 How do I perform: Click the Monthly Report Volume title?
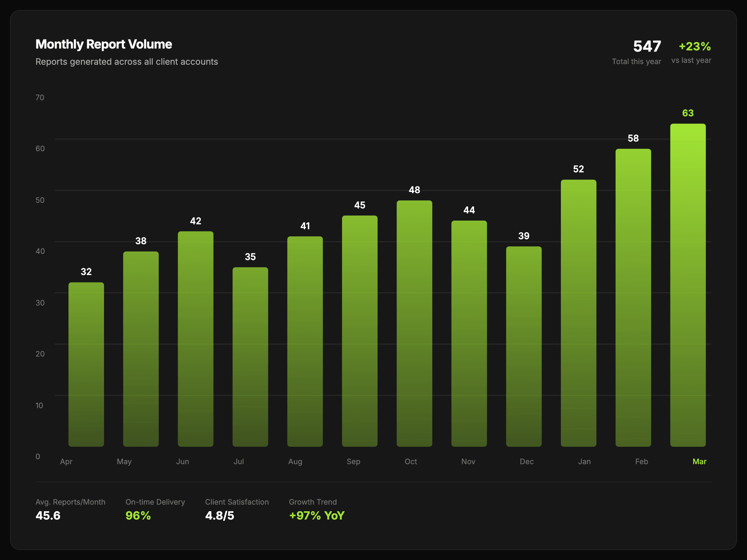[x=104, y=44]
